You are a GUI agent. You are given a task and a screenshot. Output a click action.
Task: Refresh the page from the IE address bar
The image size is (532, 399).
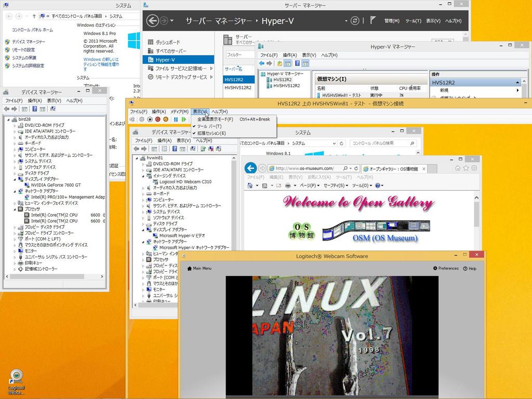coord(356,168)
